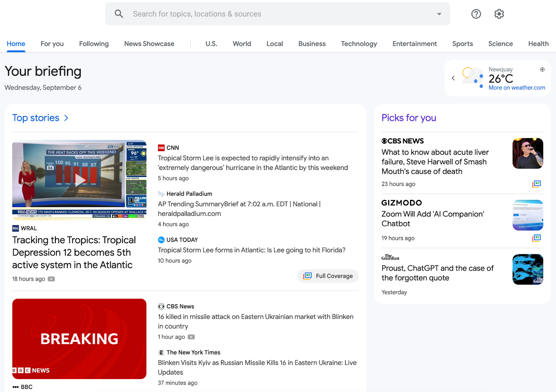556x392 pixels.
Task: Open the Sports tab
Action: point(463,44)
